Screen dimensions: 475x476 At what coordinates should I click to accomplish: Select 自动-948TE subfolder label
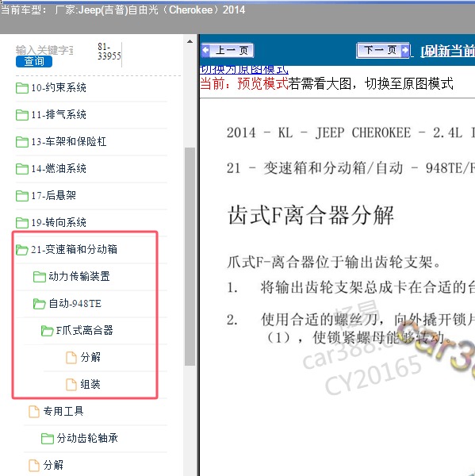click(x=75, y=304)
